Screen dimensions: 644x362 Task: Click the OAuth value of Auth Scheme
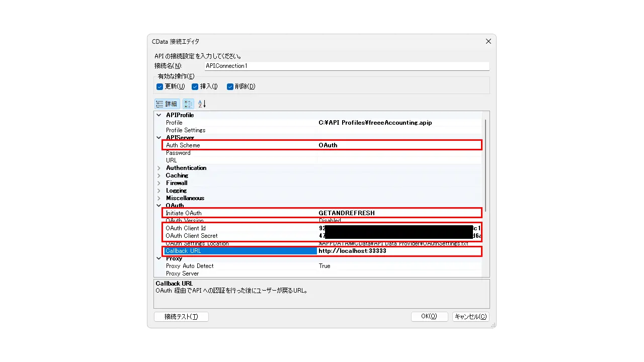(x=328, y=145)
